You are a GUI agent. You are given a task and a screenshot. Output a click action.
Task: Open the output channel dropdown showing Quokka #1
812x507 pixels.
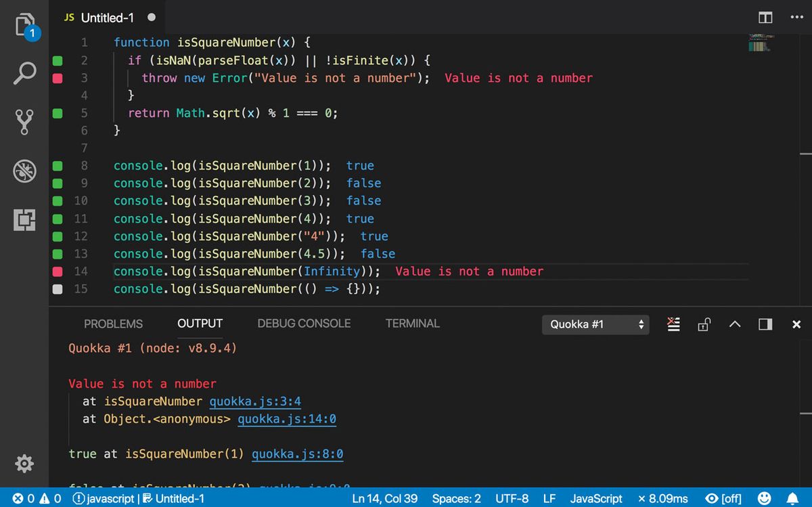tap(595, 324)
